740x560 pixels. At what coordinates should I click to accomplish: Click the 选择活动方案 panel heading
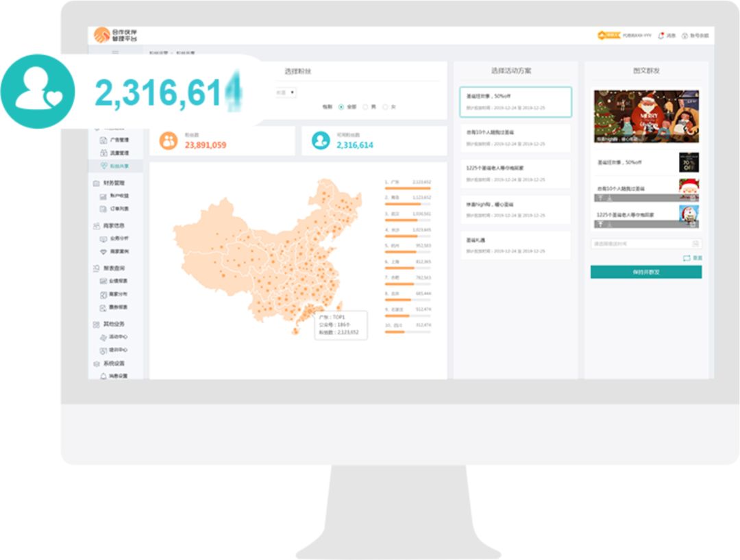pyautogui.click(x=511, y=71)
